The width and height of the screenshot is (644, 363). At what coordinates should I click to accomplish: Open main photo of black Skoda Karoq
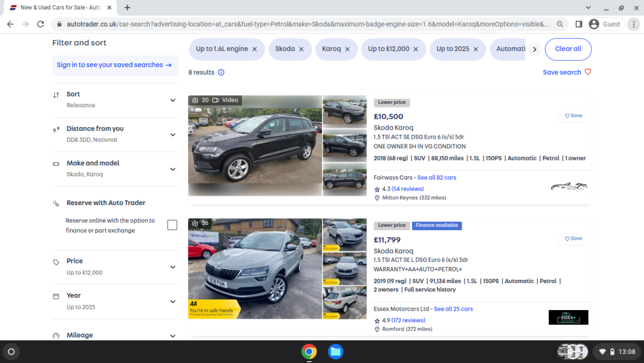255,146
